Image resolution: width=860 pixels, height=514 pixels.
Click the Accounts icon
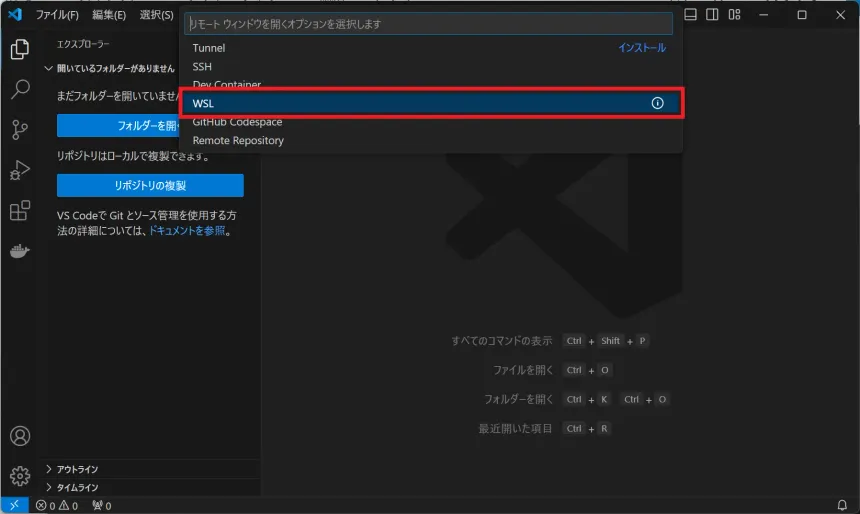19,437
